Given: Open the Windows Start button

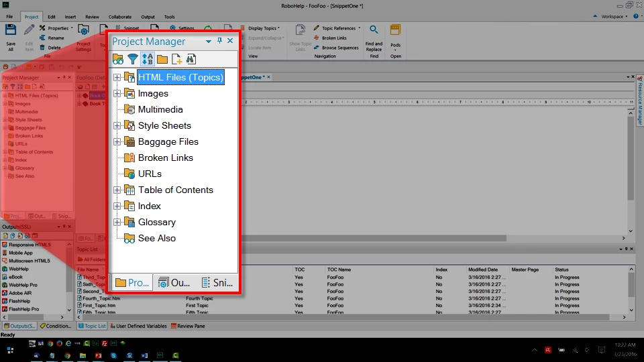Looking at the screenshot, I should [x=10, y=350].
